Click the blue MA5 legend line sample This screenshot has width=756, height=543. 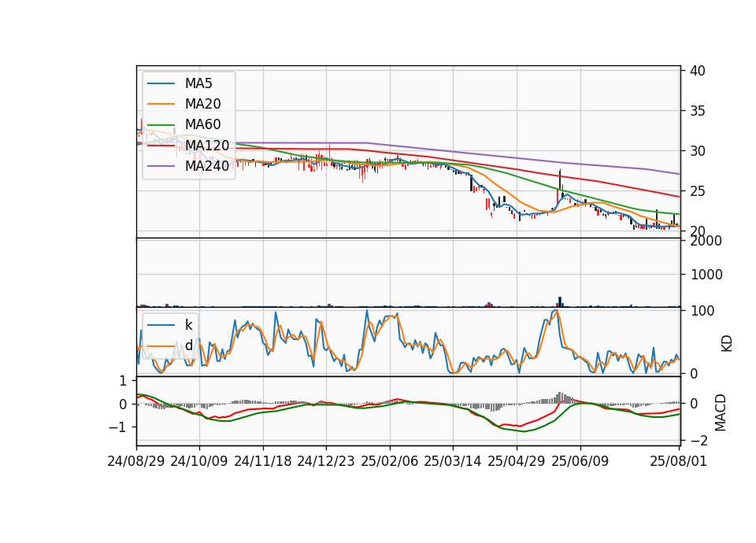pos(161,83)
